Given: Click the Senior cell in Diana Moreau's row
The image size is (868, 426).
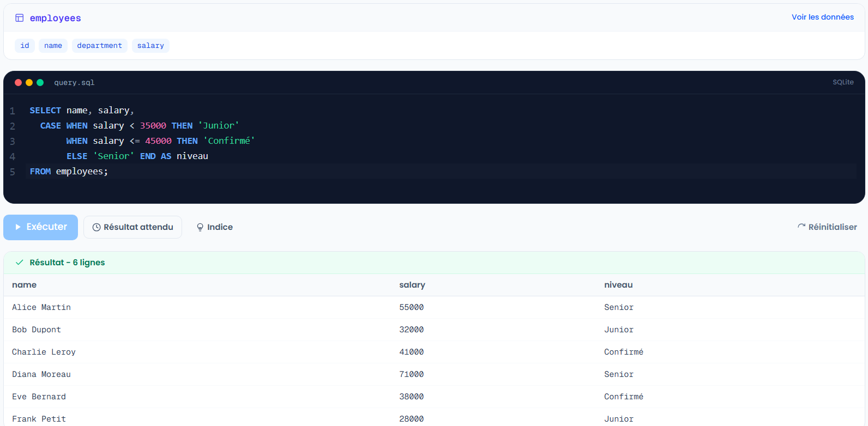Looking at the screenshot, I should (619, 374).
